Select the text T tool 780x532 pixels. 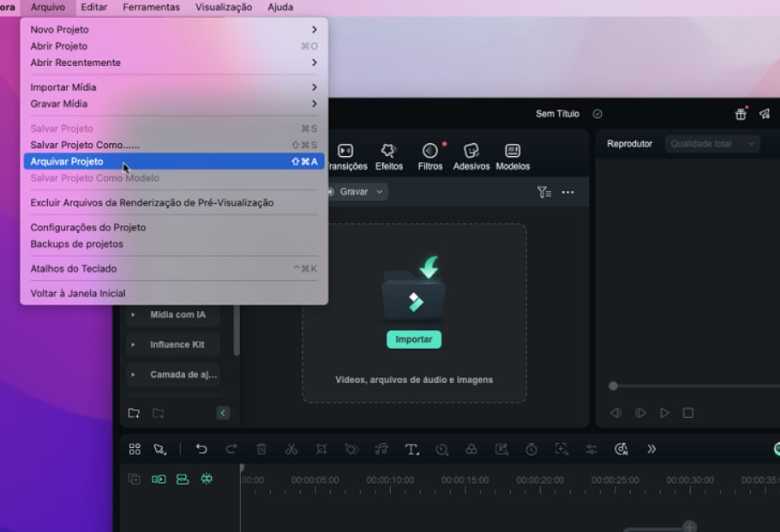click(x=411, y=449)
